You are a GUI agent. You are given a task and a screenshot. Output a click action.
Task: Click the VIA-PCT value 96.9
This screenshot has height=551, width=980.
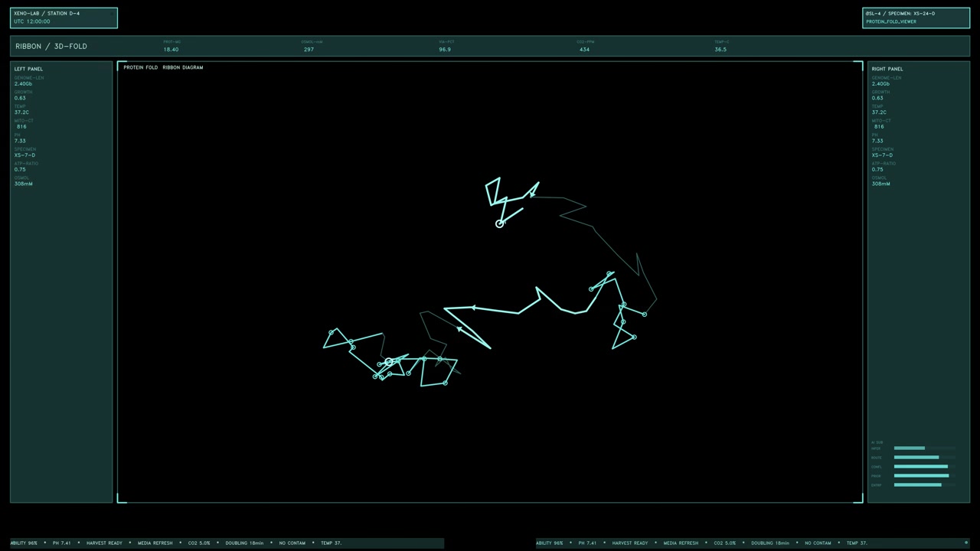tap(445, 50)
